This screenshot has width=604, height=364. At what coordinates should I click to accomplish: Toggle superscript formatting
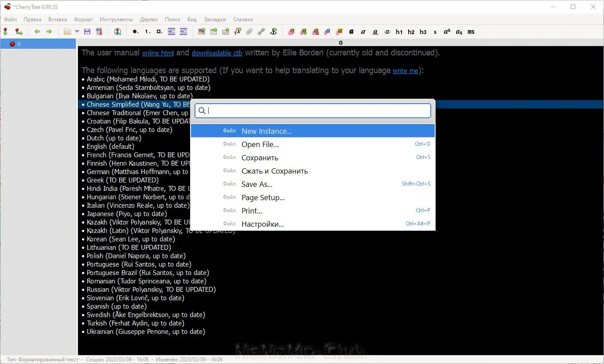[447, 32]
